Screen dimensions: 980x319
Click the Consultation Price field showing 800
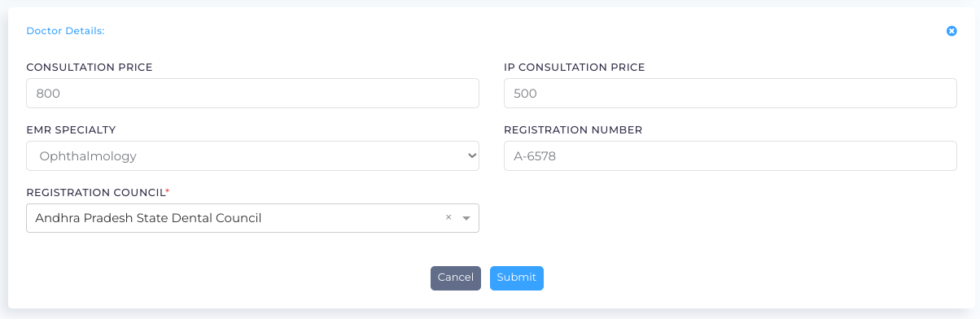pyautogui.click(x=252, y=93)
